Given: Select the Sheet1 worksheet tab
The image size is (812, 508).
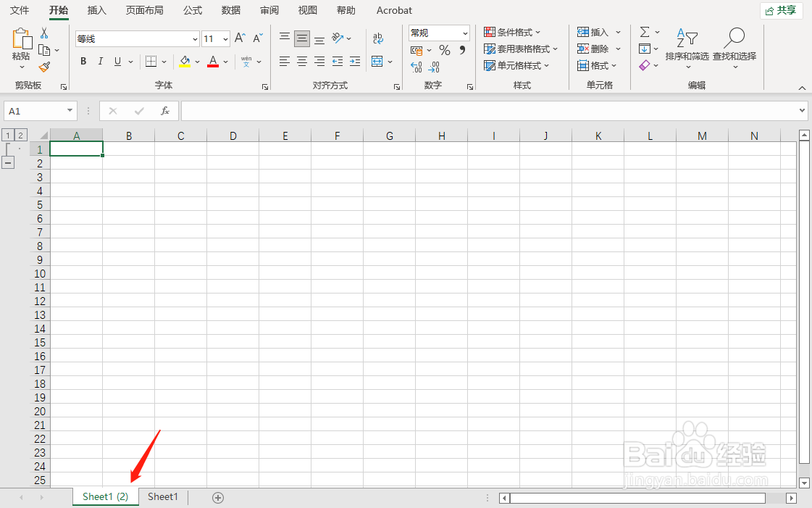Looking at the screenshot, I should 162,496.
